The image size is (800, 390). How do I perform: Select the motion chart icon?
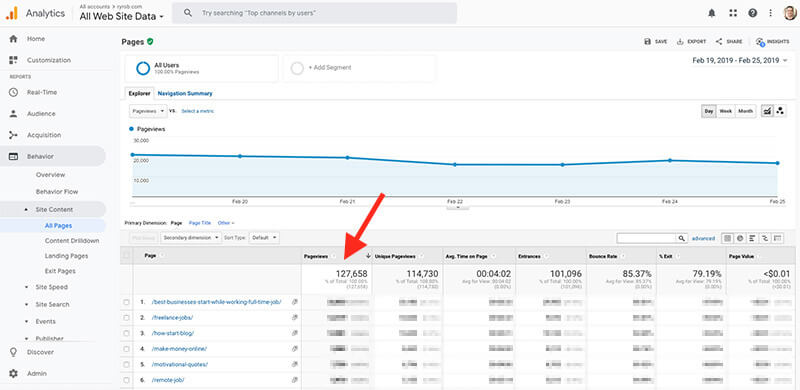(x=780, y=111)
